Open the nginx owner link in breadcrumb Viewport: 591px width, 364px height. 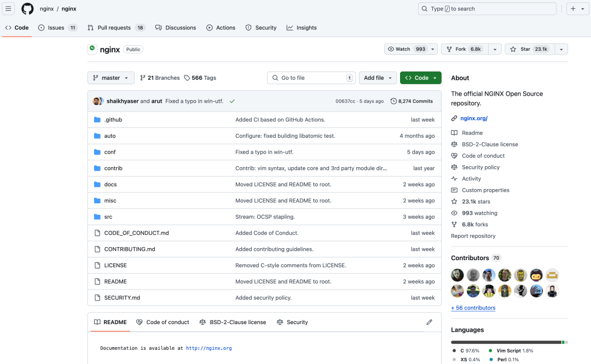point(47,9)
